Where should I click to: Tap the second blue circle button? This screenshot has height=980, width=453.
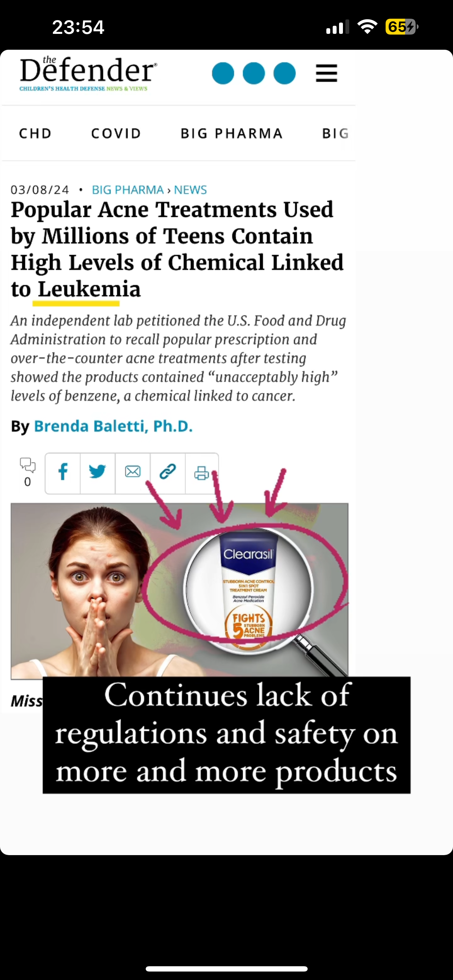pyautogui.click(x=254, y=73)
